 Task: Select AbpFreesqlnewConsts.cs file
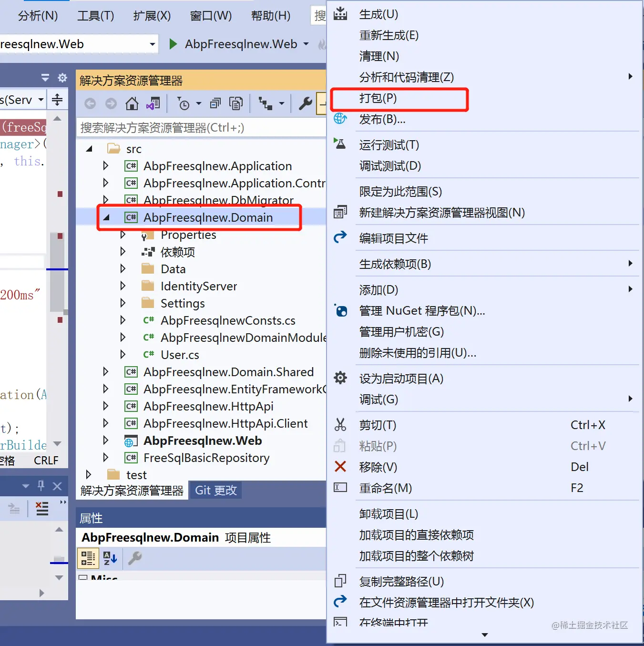click(228, 320)
